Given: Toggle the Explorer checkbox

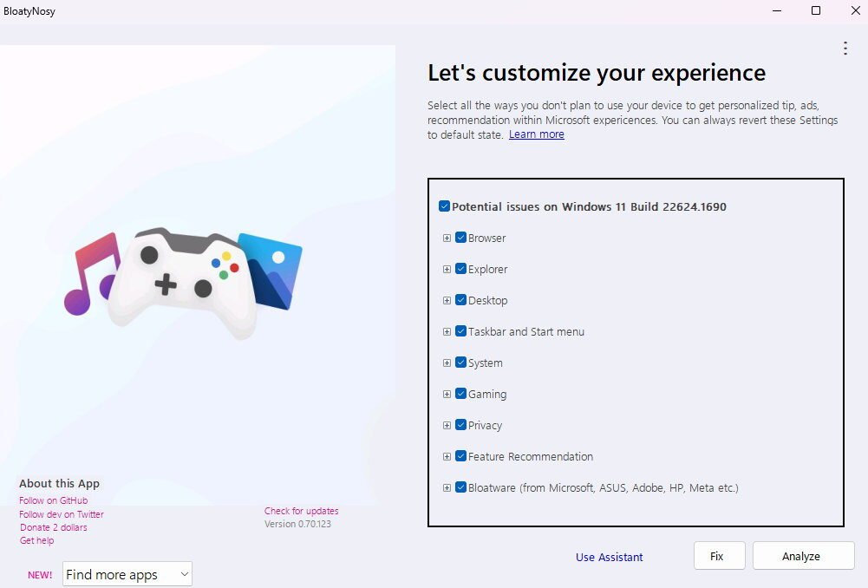Looking at the screenshot, I should tap(460, 269).
